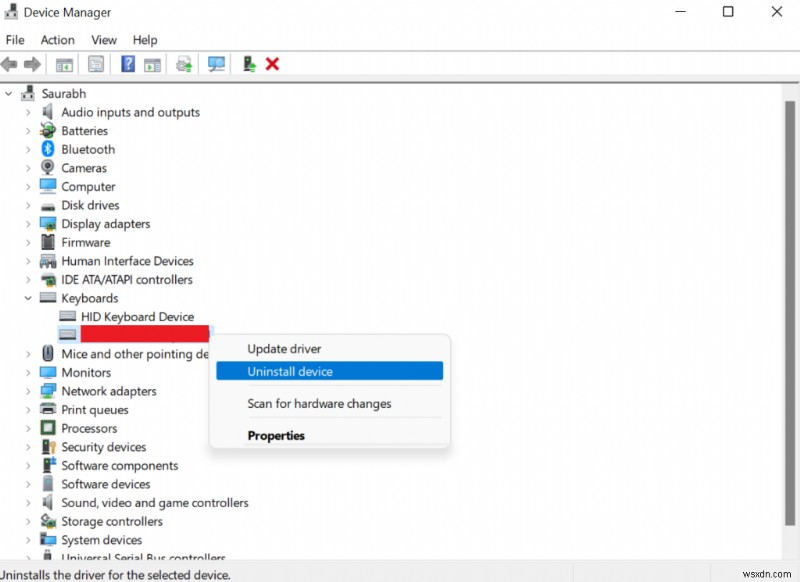Click the Bluetooth category icon
The image size is (800, 582).
(48, 149)
